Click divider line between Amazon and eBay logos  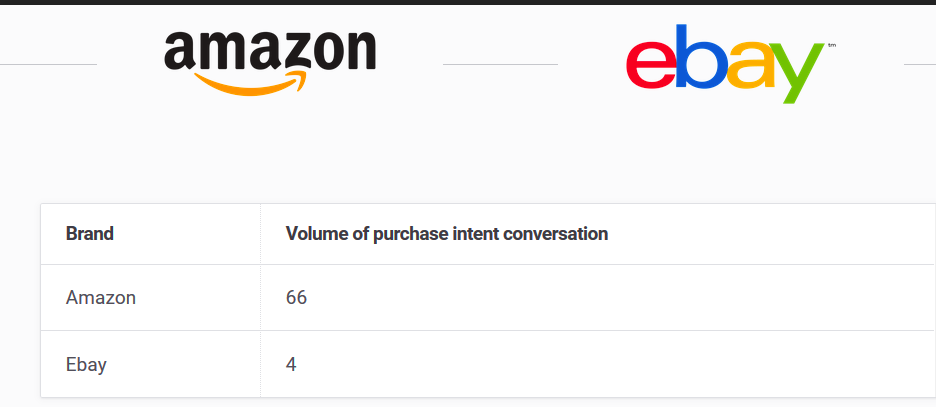500,64
